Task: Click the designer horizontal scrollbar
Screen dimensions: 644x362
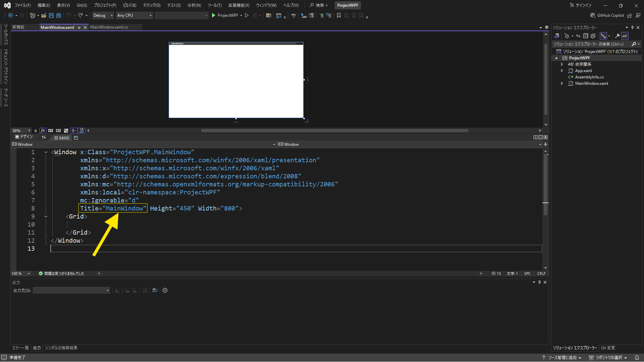Action: click(x=334, y=131)
